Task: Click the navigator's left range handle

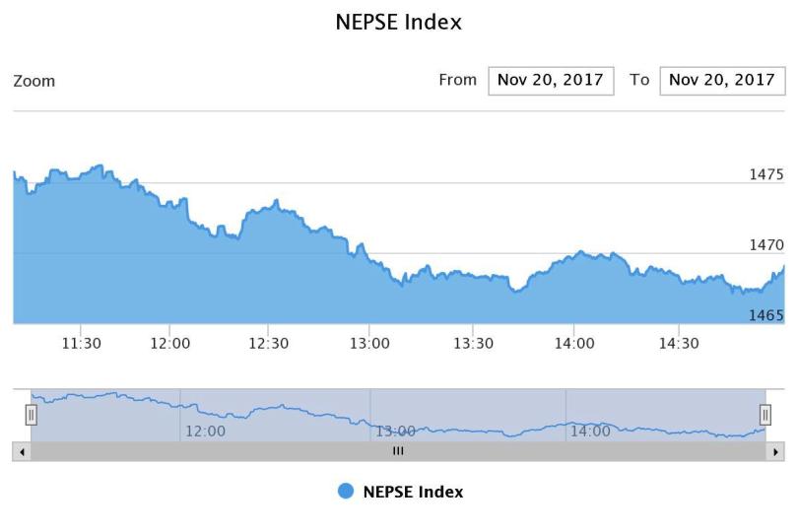Action: click(x=31, y=415)
